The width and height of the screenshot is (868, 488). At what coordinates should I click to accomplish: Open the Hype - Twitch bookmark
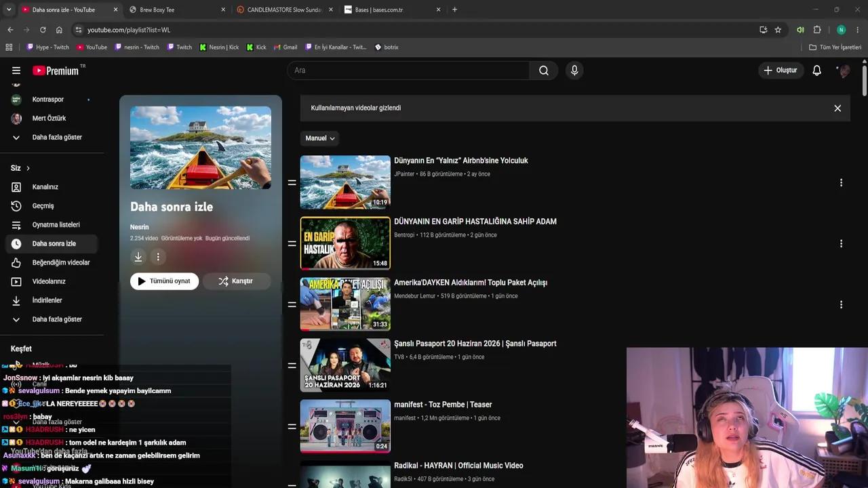click(x=47, y=47)
